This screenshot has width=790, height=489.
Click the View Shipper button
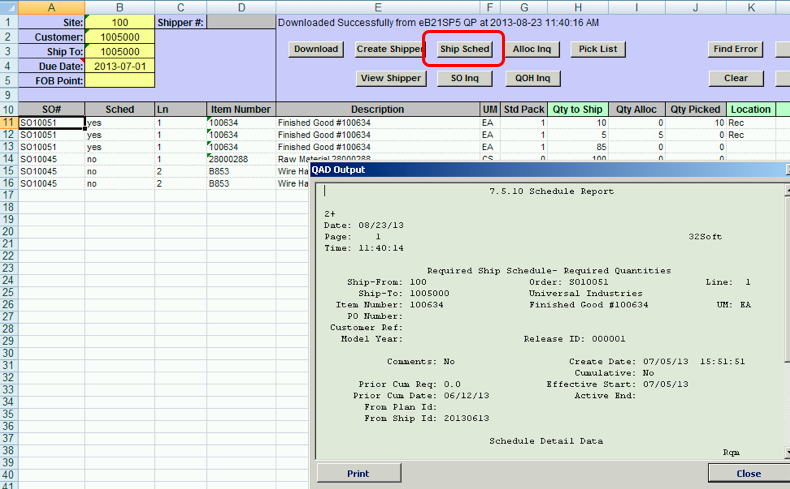(391, 79)
